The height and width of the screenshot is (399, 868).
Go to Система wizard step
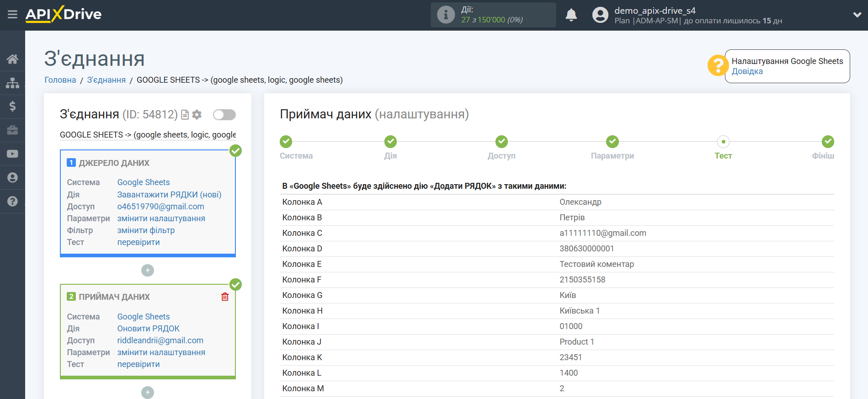click(x=286, y=142)
